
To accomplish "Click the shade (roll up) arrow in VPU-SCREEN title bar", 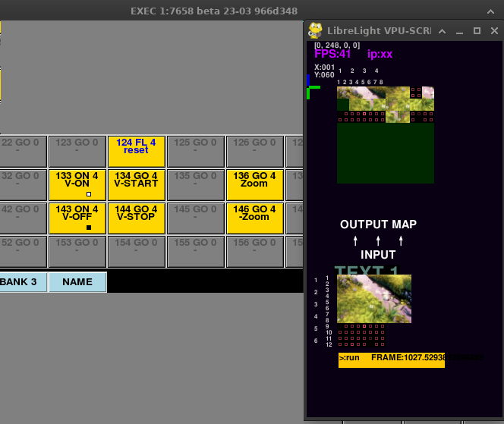I will tap(443, 31).
